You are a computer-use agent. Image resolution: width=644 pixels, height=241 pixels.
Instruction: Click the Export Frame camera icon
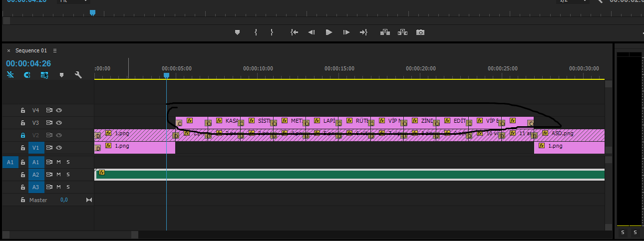click(x=420, y=32)
